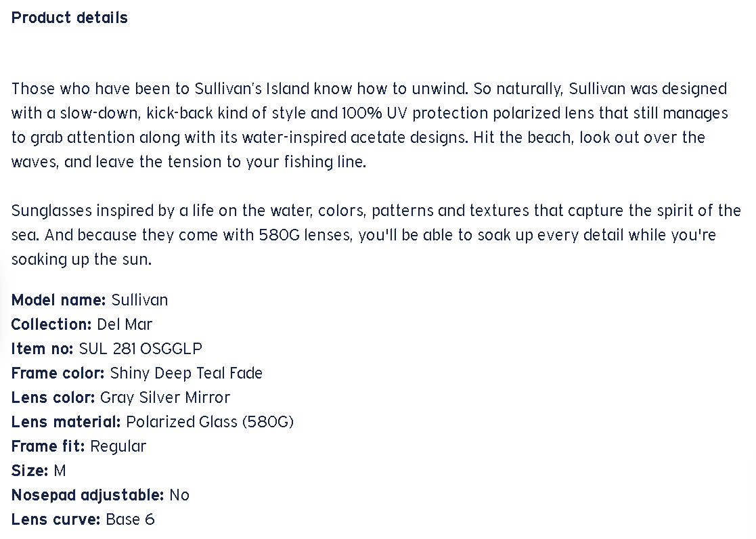Click the Collection label

(x=51, y=324)
